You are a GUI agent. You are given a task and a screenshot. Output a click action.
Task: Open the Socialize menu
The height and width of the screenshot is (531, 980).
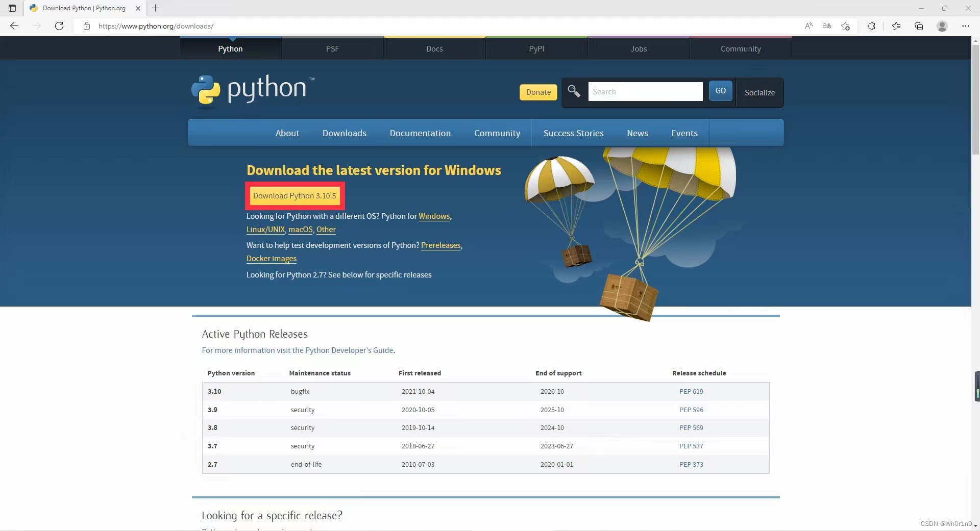tap(759, 92)
